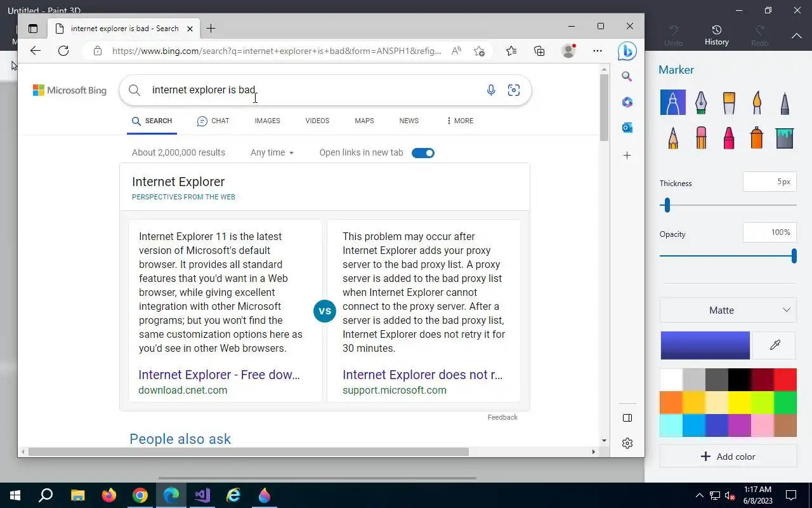
Task: Launch Firefox from the taskbar
Action: click(108, 495)
